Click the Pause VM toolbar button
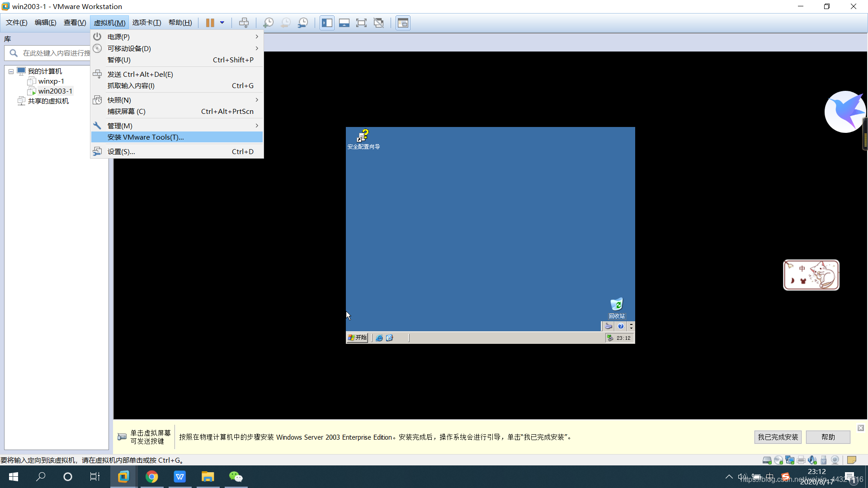The image size is (868, 488). (210, 23)
